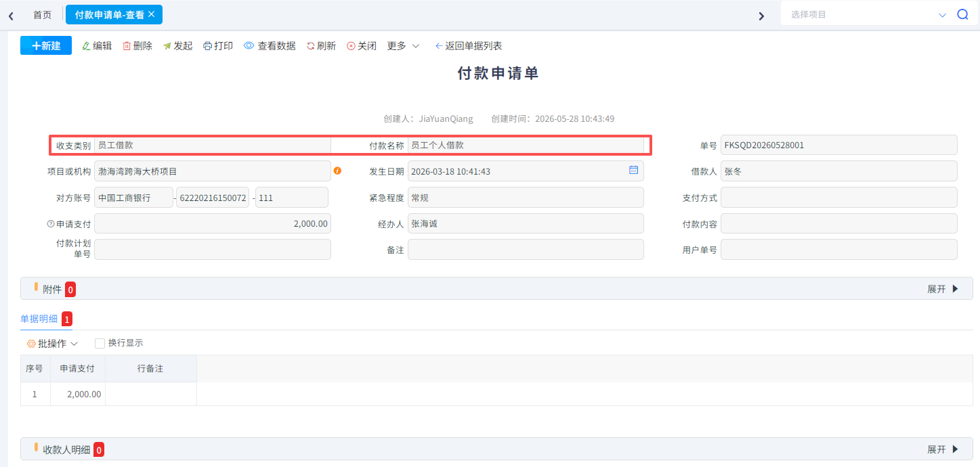This screenshot has width=980, height=467.
Task: Print the form with 打印
Action: click(218, 46)
